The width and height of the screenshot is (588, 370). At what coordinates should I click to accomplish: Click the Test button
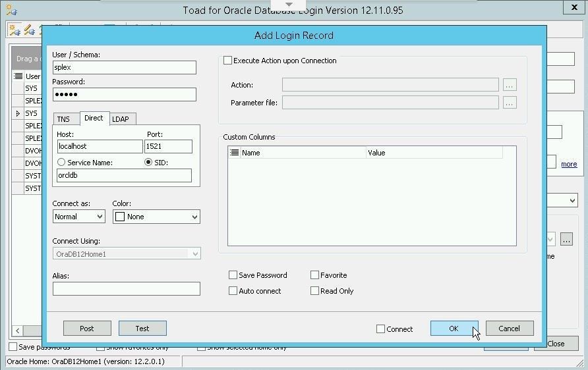142,329
